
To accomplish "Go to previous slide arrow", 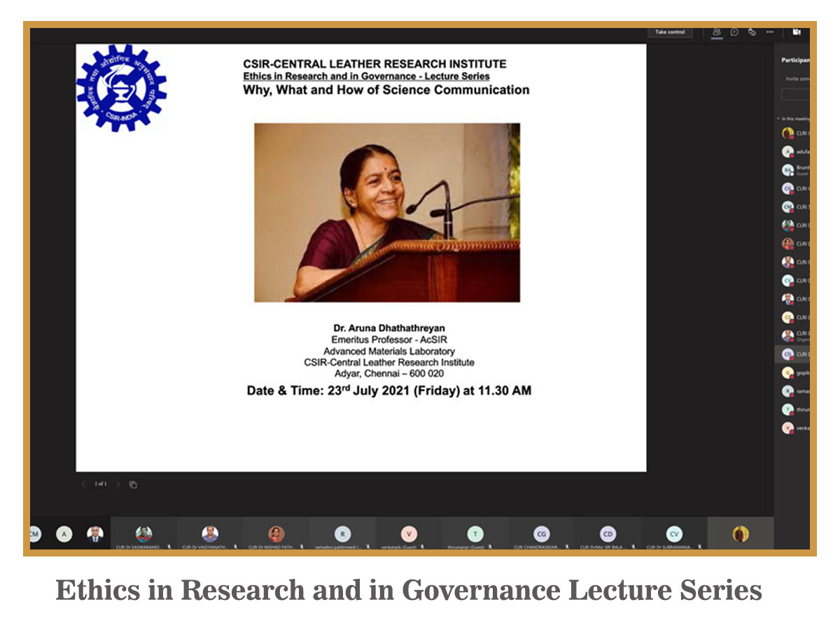I will pyautogui.click(x=83, y=484).
